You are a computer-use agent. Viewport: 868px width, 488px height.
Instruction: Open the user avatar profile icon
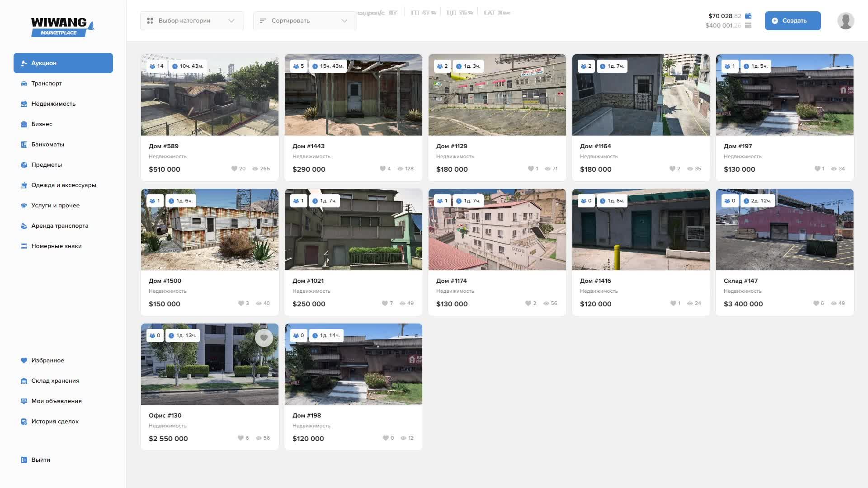[x=845, y=21]
